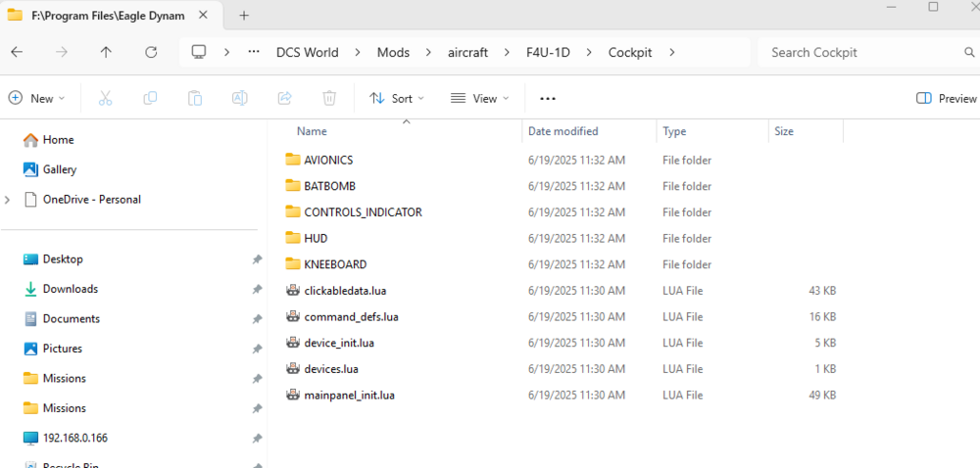Viewport: 980px width, 468px height.
Task: Navigate to F4U-1D in breadcrumb
Action: point(548,53)
